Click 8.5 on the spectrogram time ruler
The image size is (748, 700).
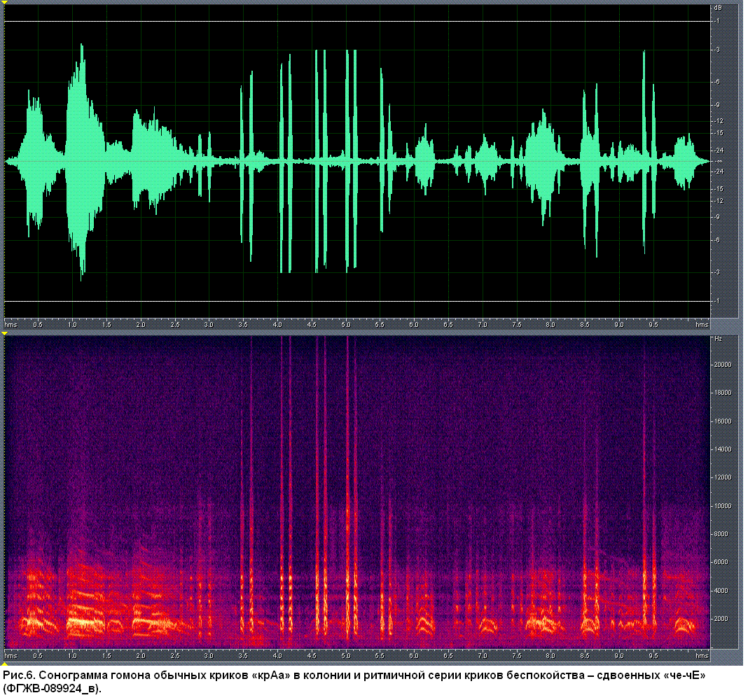[x=585, y=656]
